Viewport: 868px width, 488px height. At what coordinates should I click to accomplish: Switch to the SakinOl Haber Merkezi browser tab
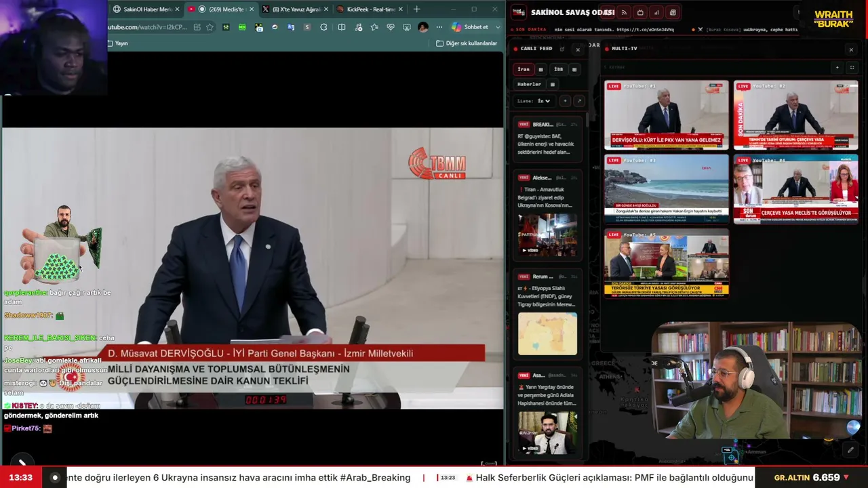[145, 9]
